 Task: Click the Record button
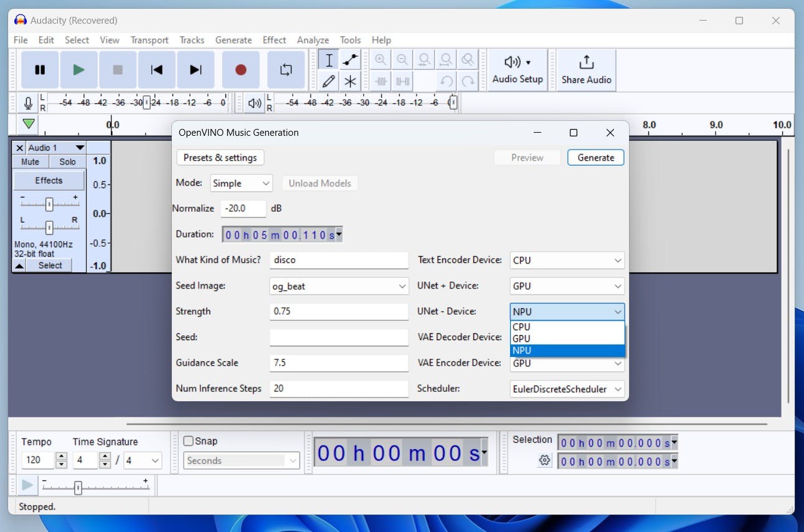pyautogui.click(x=240, y=70)
